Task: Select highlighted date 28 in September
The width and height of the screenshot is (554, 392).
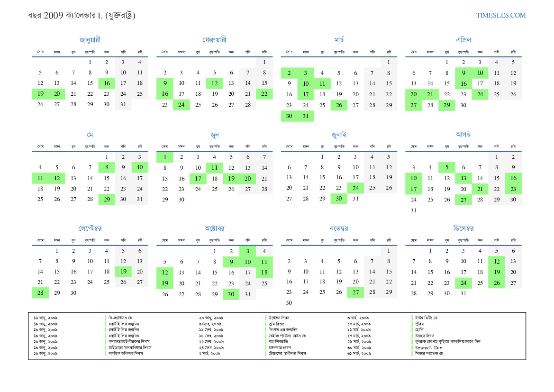Action: [x=40, y=293]
